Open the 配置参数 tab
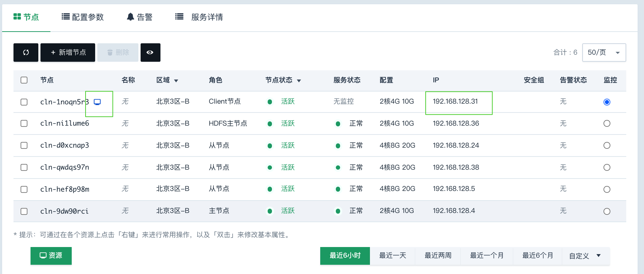 tap(83, 17)
